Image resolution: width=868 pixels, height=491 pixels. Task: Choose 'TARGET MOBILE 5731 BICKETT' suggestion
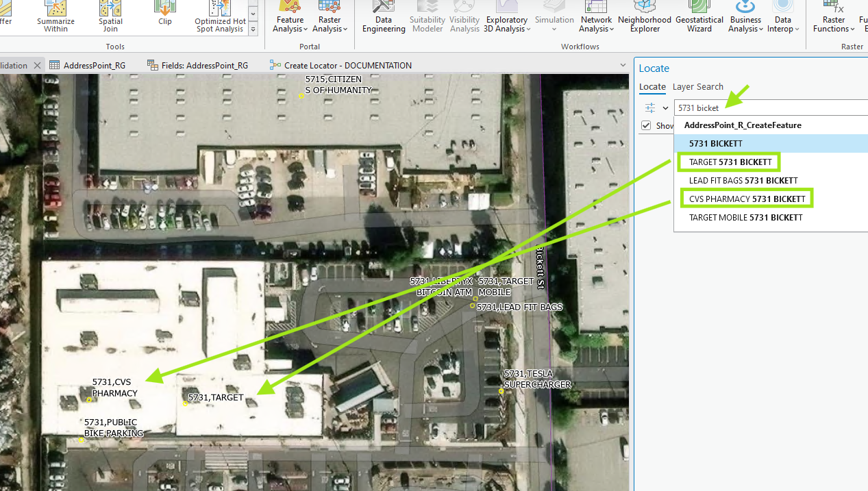click(x=771, y=218)
